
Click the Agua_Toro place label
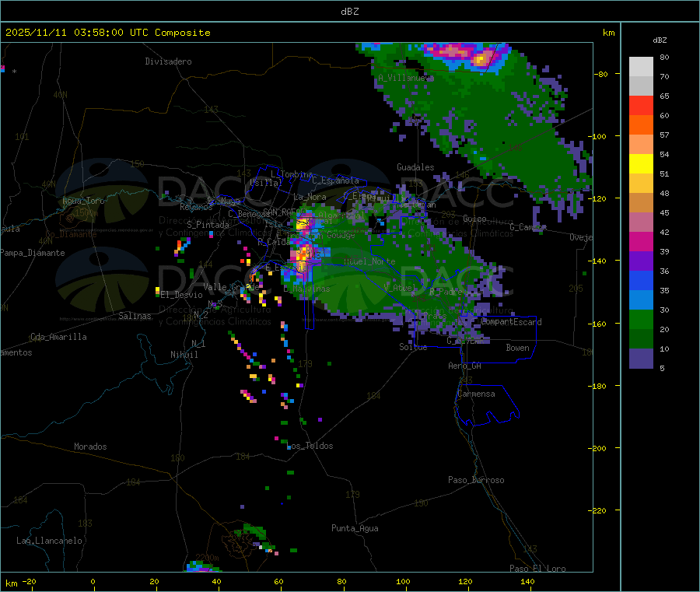click(x=83, y=201)
